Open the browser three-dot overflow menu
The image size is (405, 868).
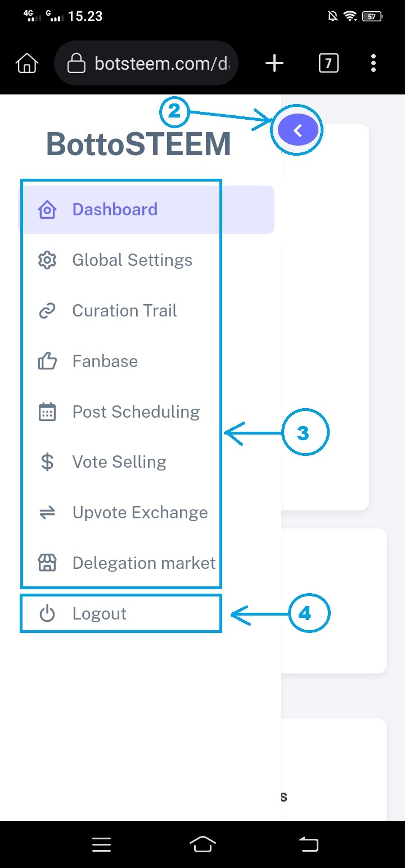tap(373, 64)
